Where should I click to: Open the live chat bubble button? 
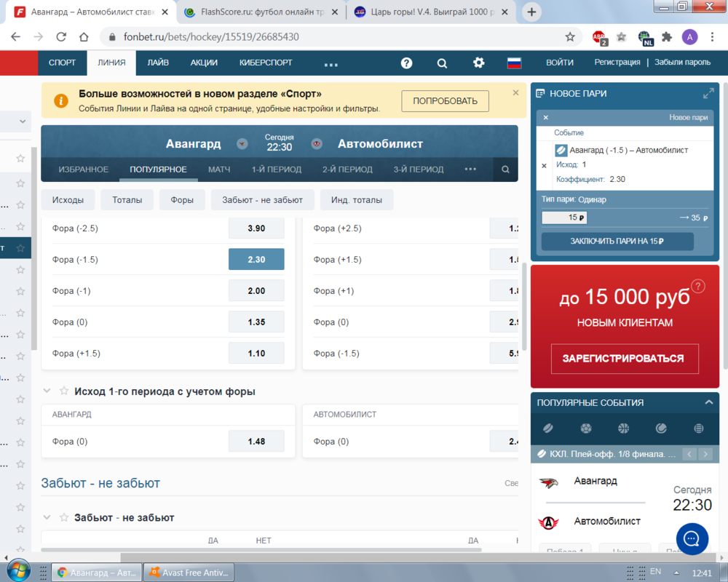(x=692, y=539)
